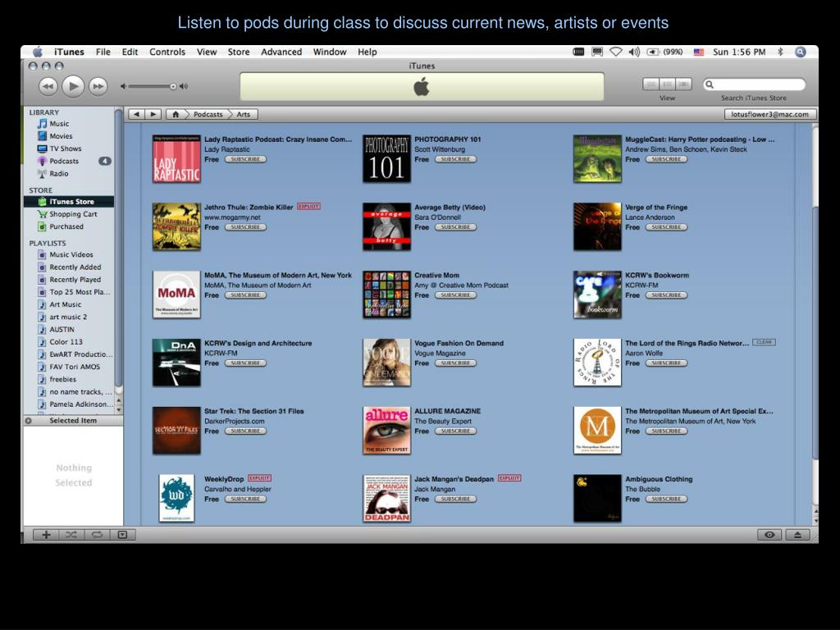Screen dimensions: 840x630
Task: Click the system volume menu bar icon
Action: (x=634, y=52)
